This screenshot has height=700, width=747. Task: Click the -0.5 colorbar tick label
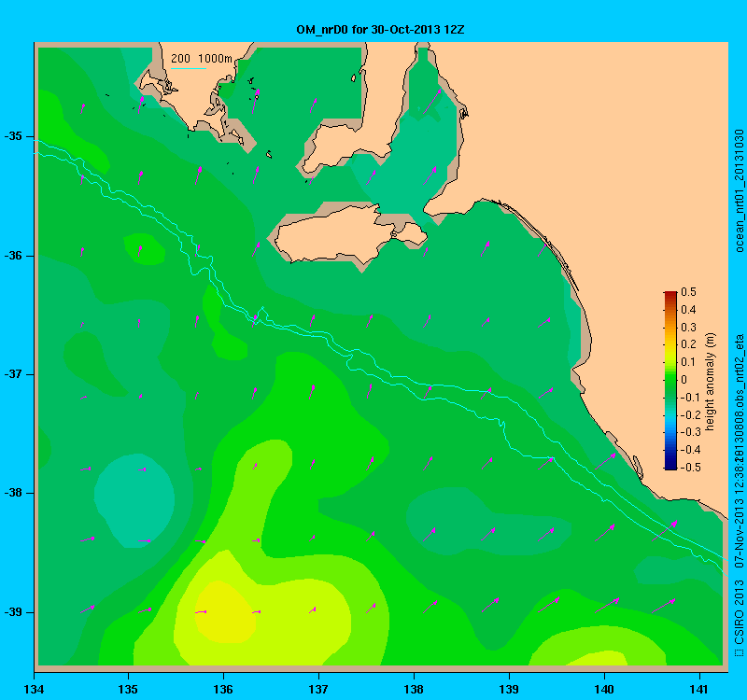[690, 468]
